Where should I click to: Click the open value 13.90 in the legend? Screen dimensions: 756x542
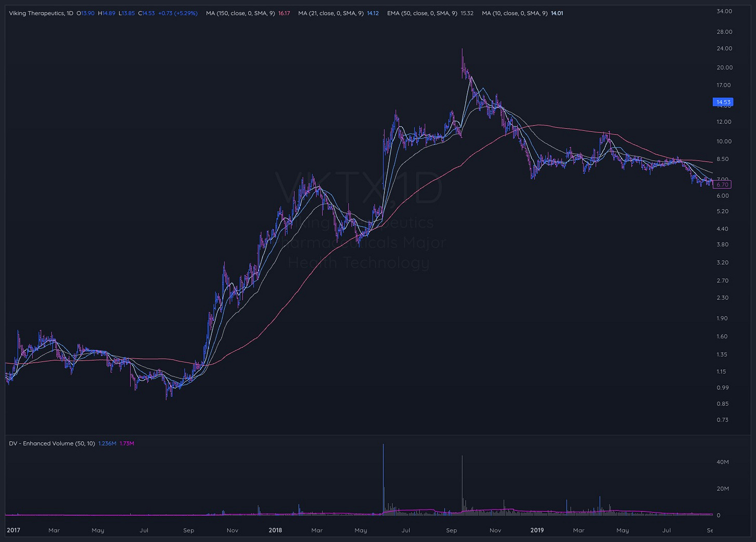[x=88, y=13]
